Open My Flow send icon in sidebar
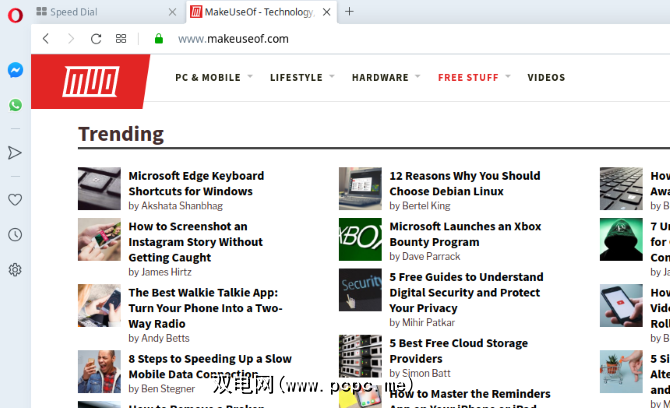 15,153
